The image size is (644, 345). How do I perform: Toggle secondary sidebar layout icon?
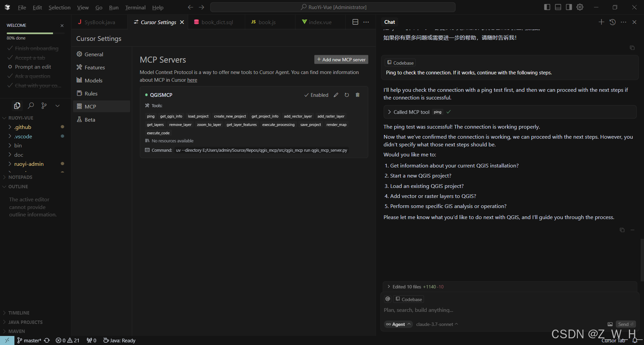coord(569,7)
